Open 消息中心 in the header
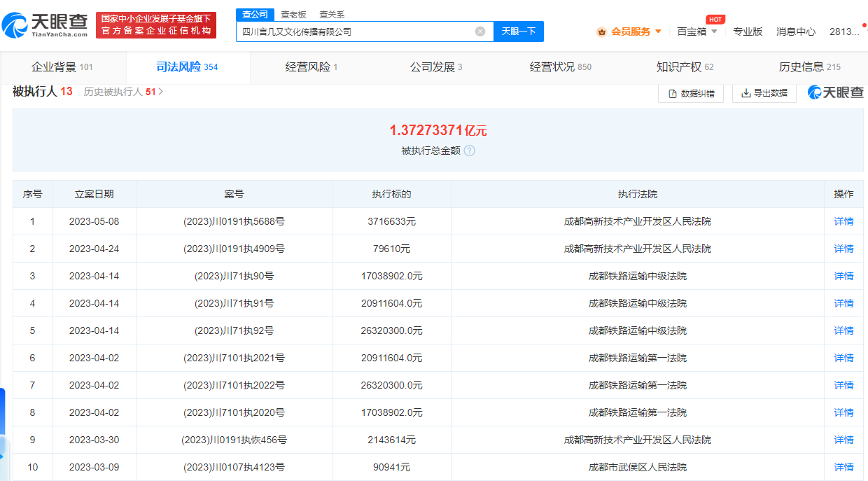 click(796, 32)
